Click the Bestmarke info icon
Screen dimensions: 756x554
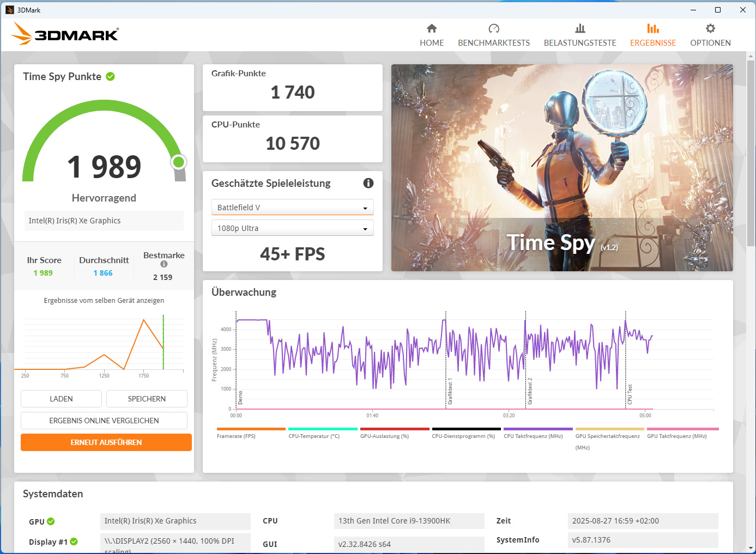pyautogui.click(x=164, y=264)
